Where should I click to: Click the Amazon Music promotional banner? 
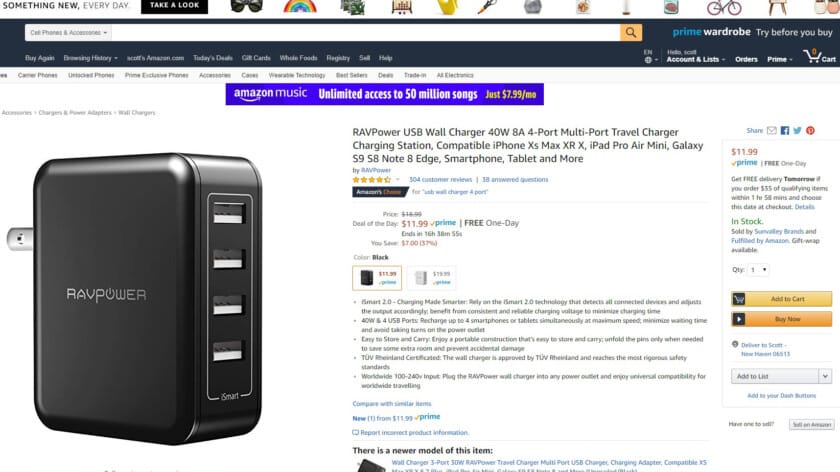(x=385, y=94)
